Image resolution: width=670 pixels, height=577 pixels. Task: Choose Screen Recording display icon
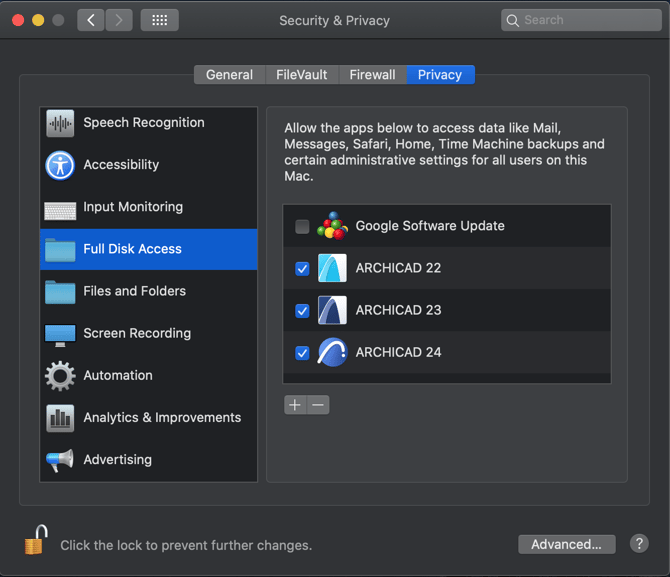(60, 334)
